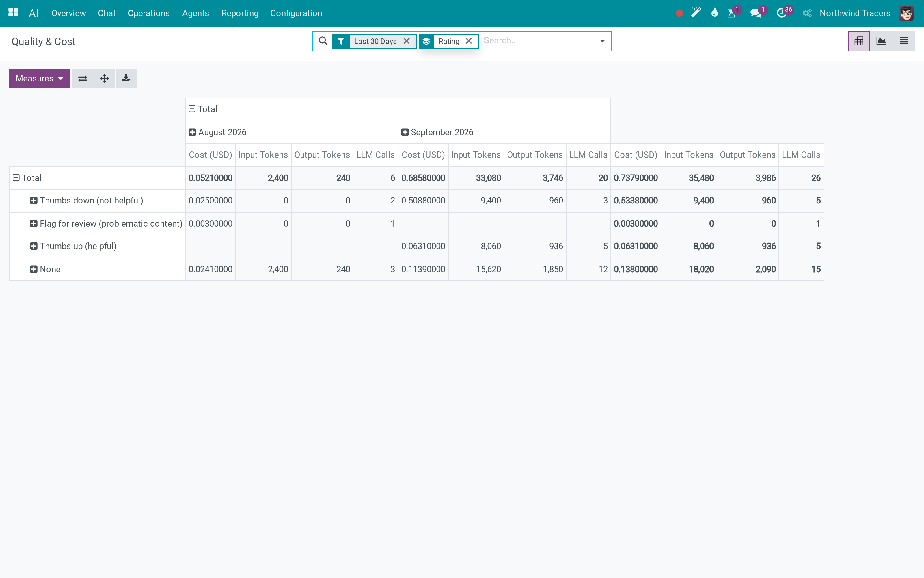Open the Operations menu

[148, 13]
